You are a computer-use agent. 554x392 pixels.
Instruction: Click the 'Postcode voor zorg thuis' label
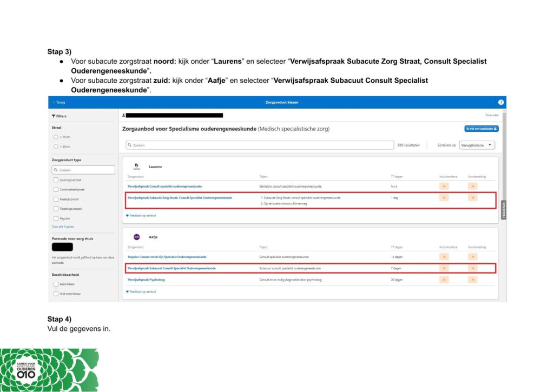click(72, 239)
